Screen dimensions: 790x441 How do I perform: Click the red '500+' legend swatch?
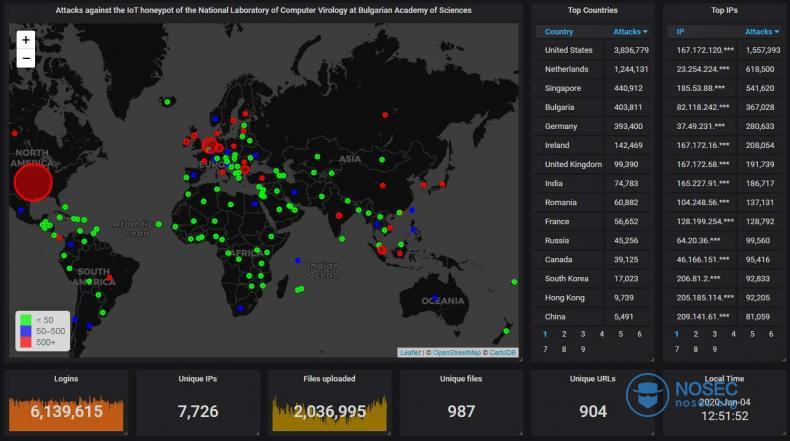tap(26, 342)
